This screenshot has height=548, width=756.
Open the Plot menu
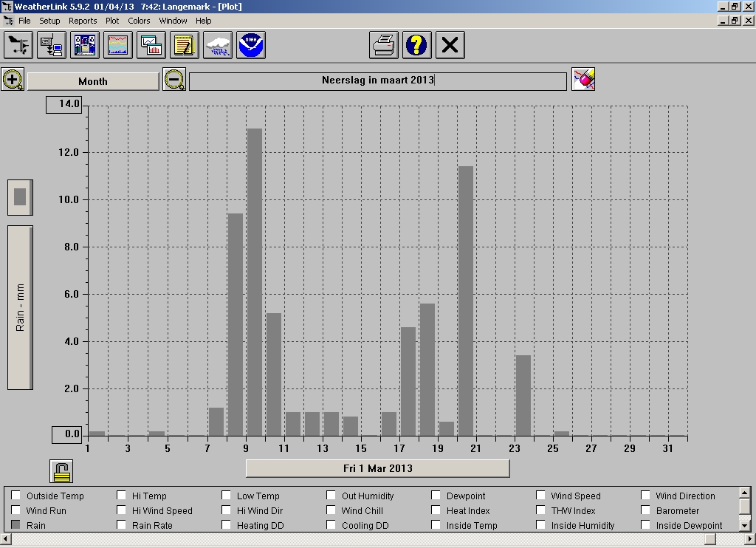tap(112, 21)
